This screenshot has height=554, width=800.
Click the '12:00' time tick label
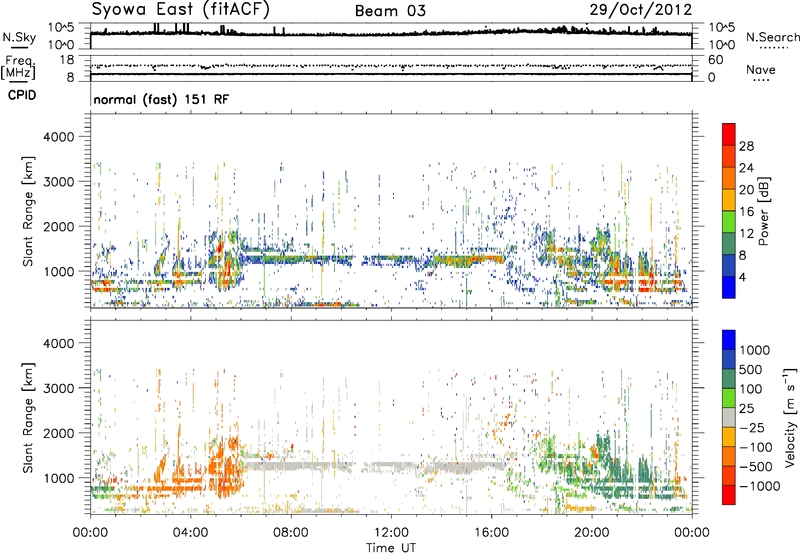pos(391,533)
